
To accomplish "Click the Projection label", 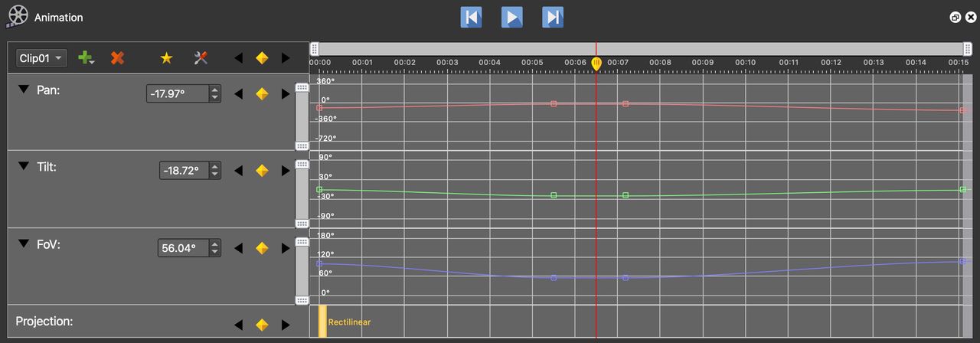I will tap(44, 321).
